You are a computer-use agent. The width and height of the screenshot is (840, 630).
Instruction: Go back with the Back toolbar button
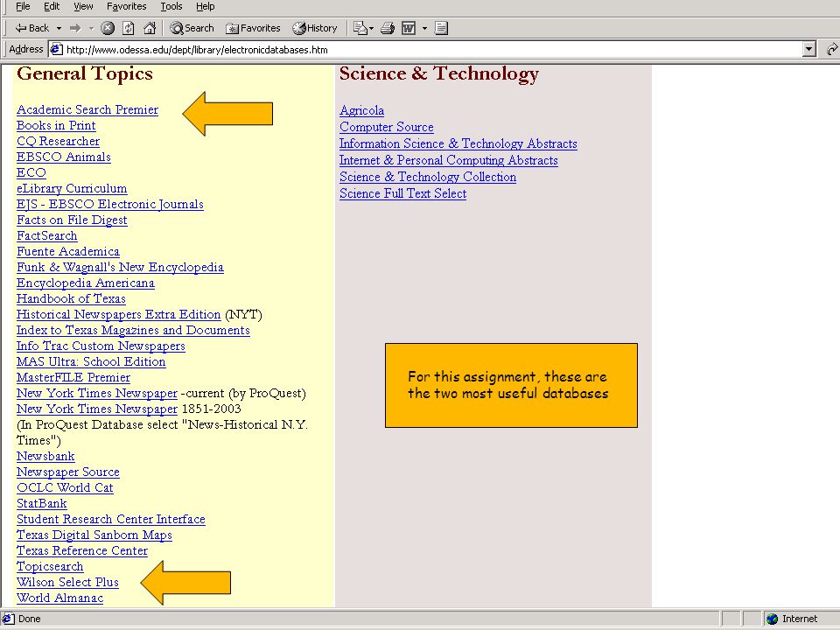tap(32, 28)
